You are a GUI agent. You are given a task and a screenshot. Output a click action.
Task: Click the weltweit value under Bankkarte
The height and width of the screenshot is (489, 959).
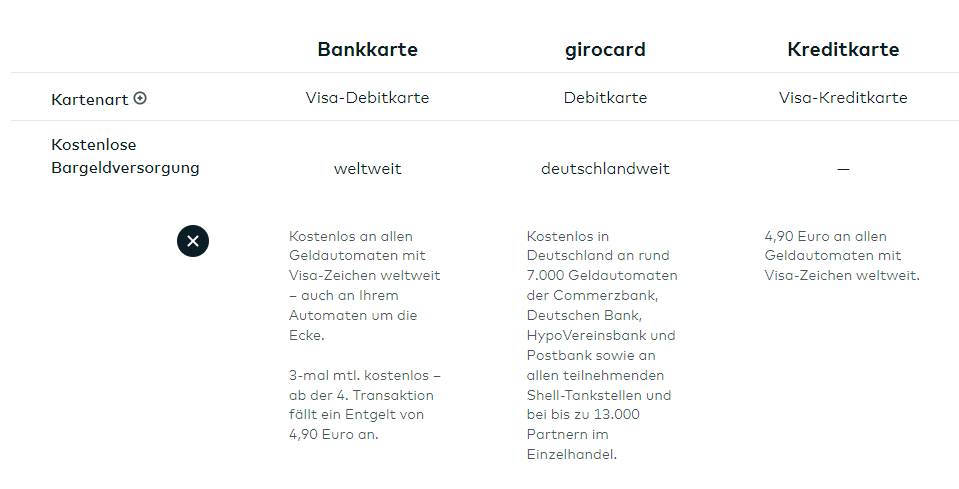(367, 169)
